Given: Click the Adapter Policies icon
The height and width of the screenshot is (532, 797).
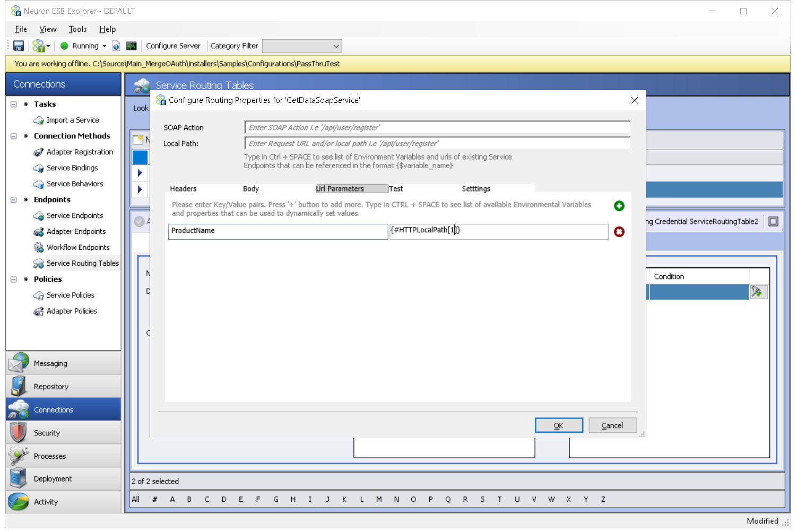Looking at the screenshot, I should tap(38, 311).
